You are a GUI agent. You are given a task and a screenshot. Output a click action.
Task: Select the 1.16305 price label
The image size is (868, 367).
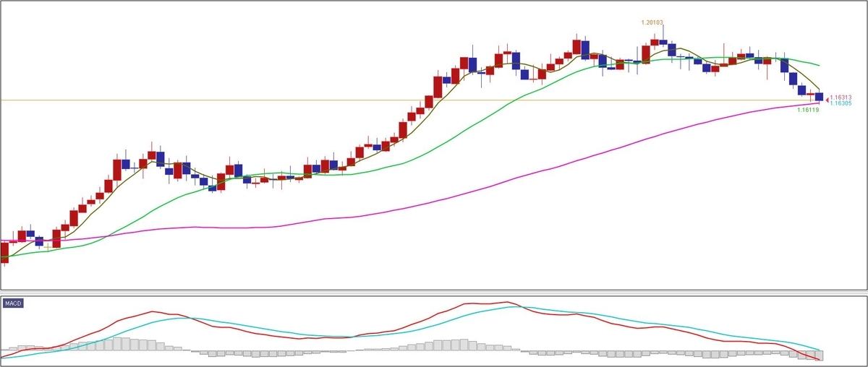click(841, 103)
